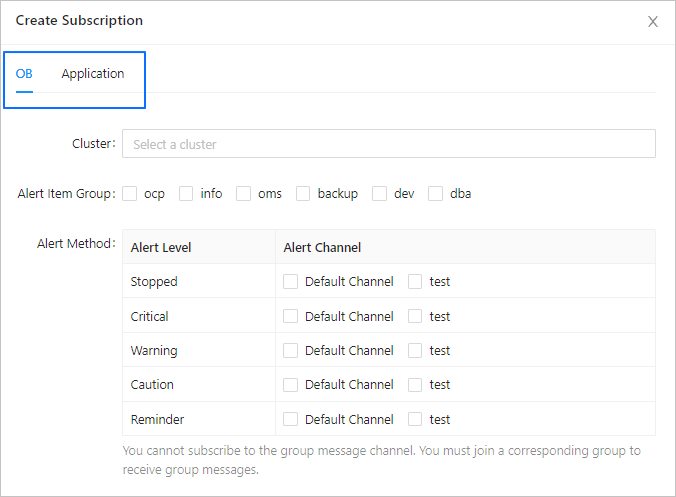Check test channel for Warning level
This screenshot has width=676, height=497.
click(x=416, y=351)
